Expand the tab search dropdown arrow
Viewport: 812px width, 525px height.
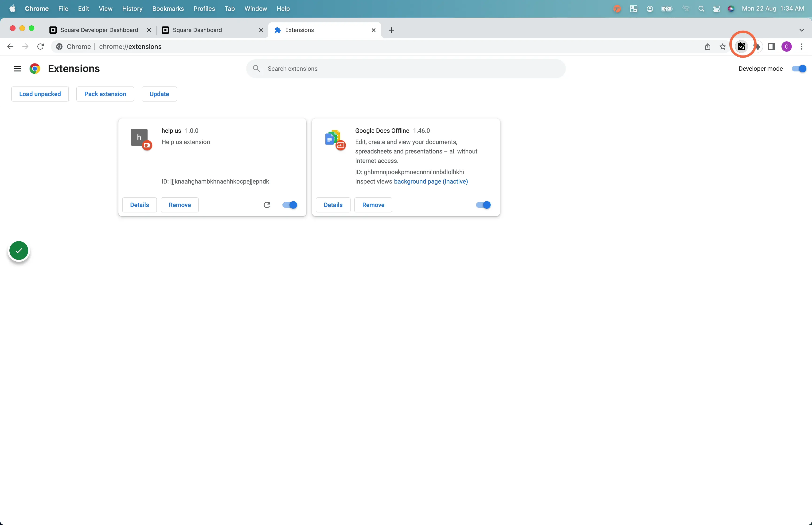(x=801, y=30)
